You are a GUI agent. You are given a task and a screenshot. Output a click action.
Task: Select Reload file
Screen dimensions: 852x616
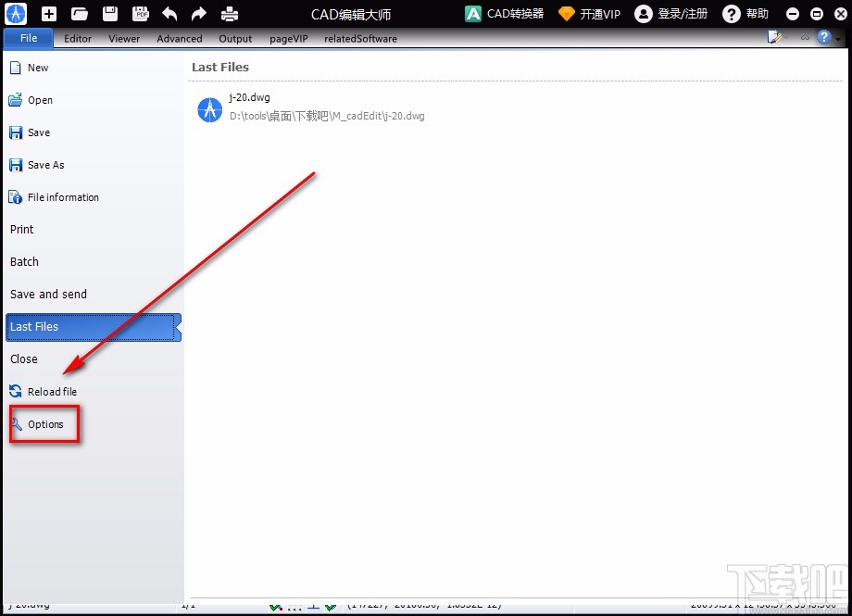93,392
